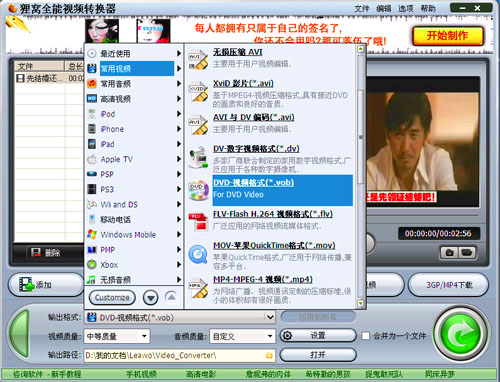This screenshot has width=500, height=382.
Task: Click the camcorder icon next to snapshot
Action: pyautogui.click(x=467, y=253)
